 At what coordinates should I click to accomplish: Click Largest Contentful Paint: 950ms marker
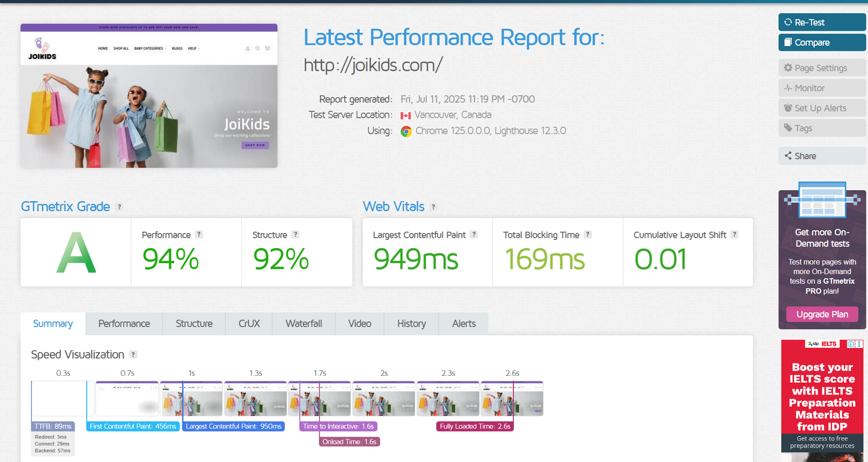coord(233,427)
